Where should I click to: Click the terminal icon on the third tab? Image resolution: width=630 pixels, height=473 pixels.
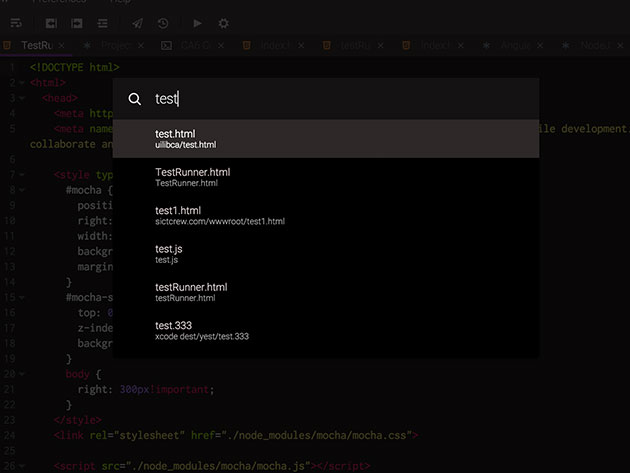[166, 45]
